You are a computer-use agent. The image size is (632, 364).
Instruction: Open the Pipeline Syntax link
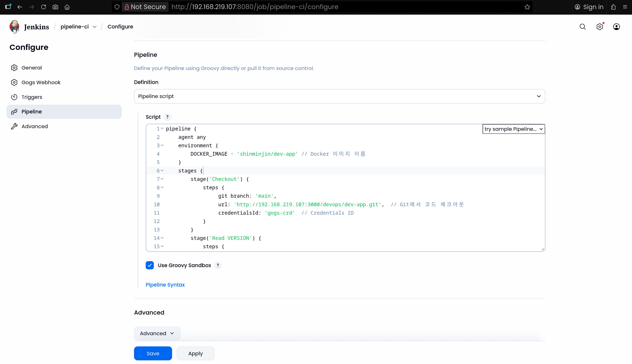165,285
